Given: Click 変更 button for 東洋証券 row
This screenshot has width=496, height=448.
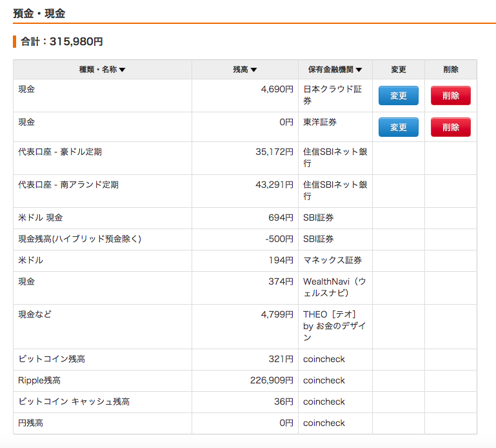Looking at the screenshot, I should point(398,127).
